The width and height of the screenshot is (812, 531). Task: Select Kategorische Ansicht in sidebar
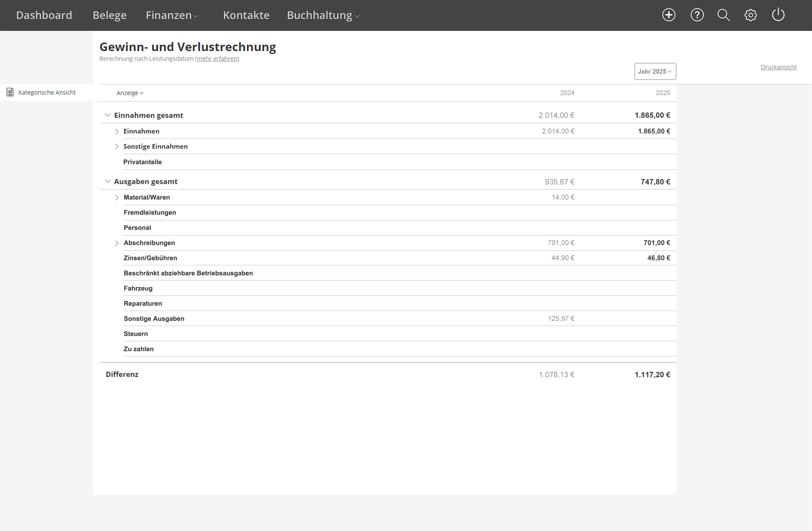47,93
